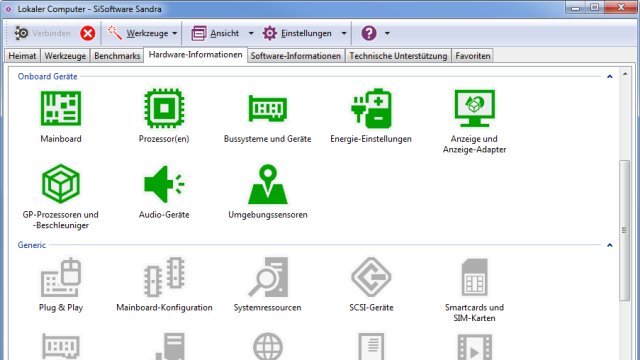Viewport: 640px width, 360px height.
Task: Open the Ansicht dropdown arrow
Action: click(251, 33)
